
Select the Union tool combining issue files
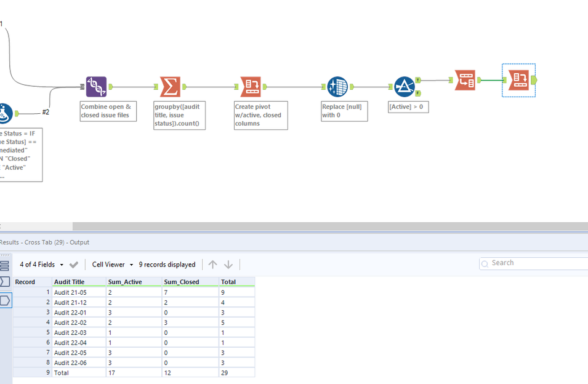[97, 87]
